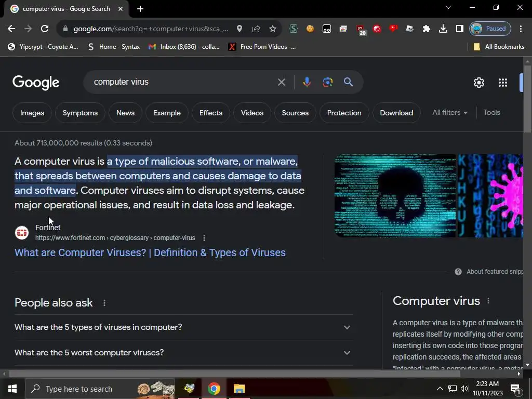Click the location pin icon in address bar

240,29
